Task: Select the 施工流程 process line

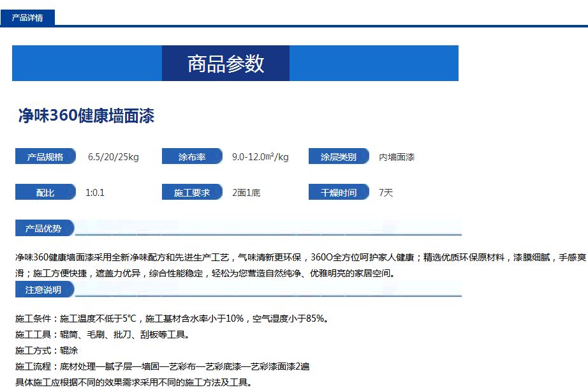Action: [163, 366]
